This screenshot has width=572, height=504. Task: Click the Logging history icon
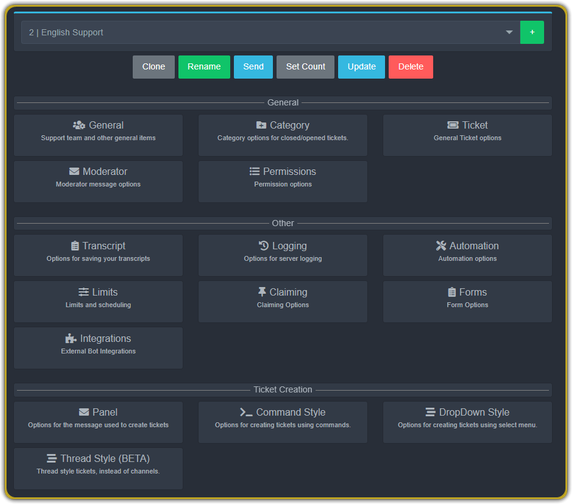click(263, 245)
